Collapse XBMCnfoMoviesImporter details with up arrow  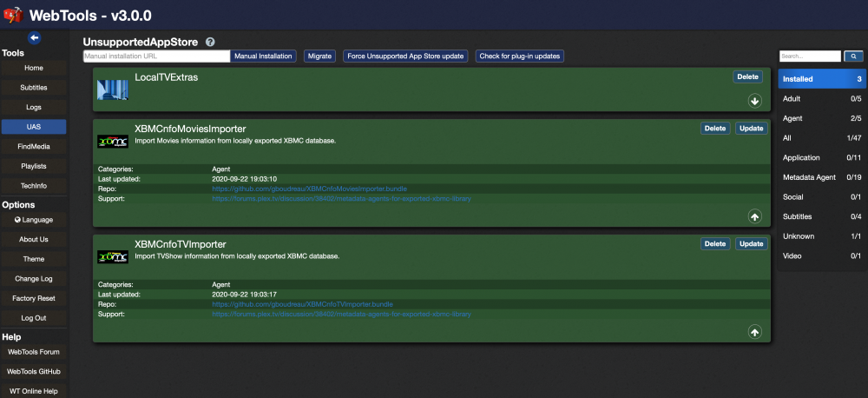(754, 216)
